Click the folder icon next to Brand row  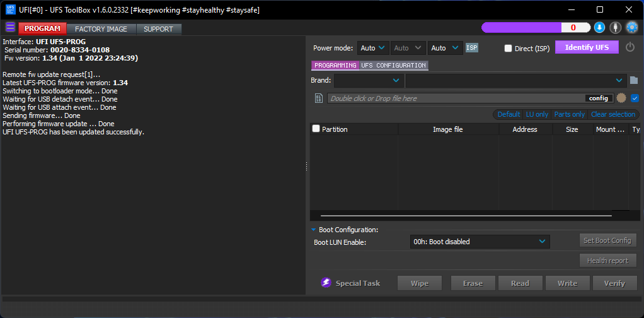(634, 80)
